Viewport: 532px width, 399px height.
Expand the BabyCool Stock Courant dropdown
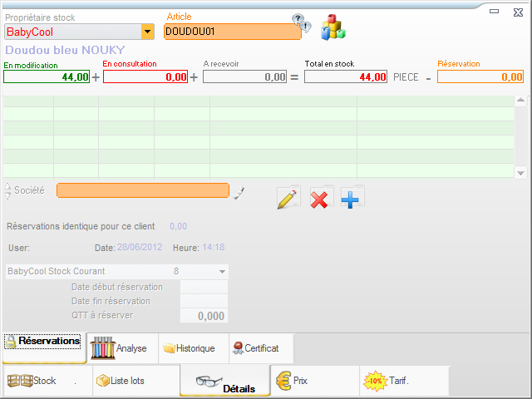pos(222,271)
